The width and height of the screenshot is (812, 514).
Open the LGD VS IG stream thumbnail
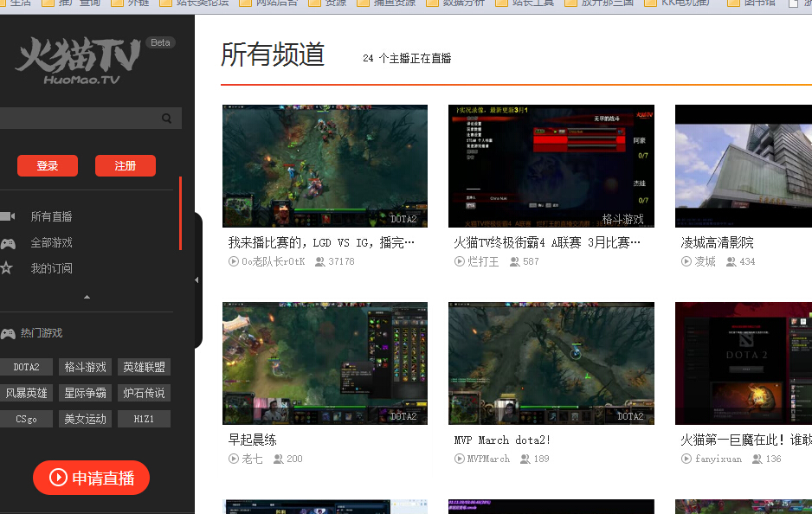325,166
